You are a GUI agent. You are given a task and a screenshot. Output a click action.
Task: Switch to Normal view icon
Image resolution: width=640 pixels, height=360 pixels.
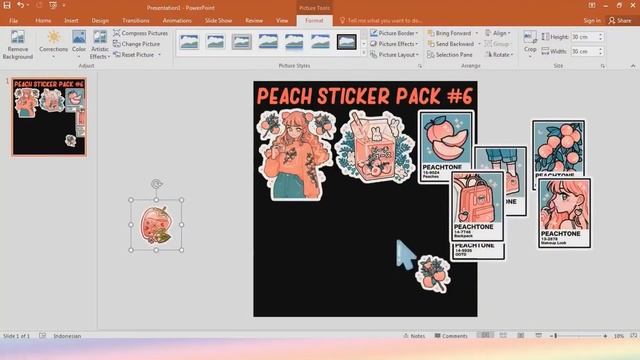[485, 336]
